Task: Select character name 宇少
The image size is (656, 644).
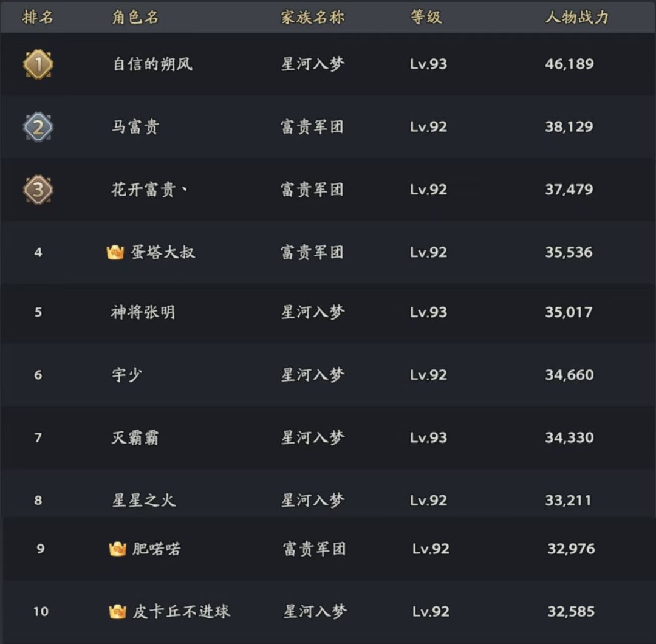Action: tap(126, 375)
